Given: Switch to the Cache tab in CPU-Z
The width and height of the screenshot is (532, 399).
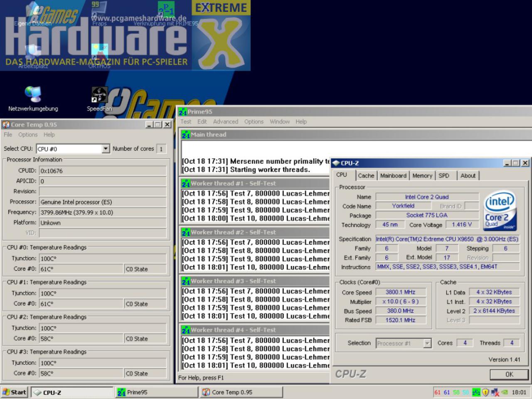Looking at the screenshot, I should click(366, 176).
